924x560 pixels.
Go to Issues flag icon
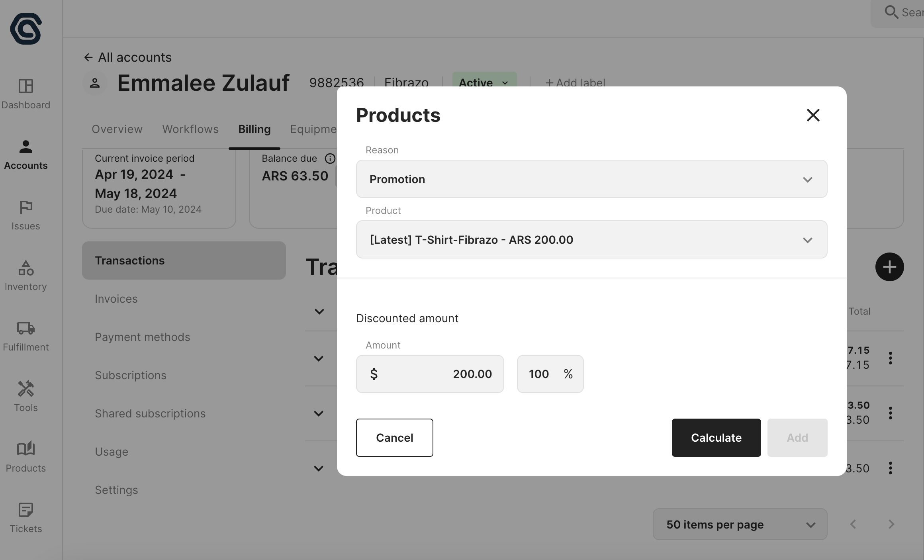click(x=26, y=208)
